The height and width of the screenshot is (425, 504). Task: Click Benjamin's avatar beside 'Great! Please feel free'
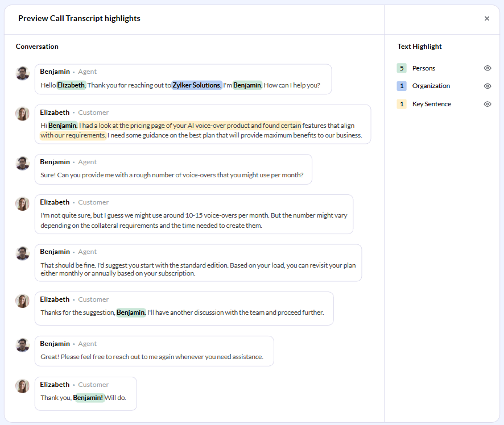click(23, 345)
